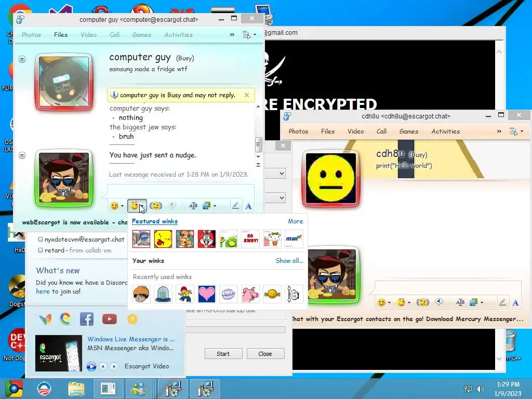This screenshot has height=399, width=532.
Task: Open the Games tab in computer guy window
Action: point(141,35)
